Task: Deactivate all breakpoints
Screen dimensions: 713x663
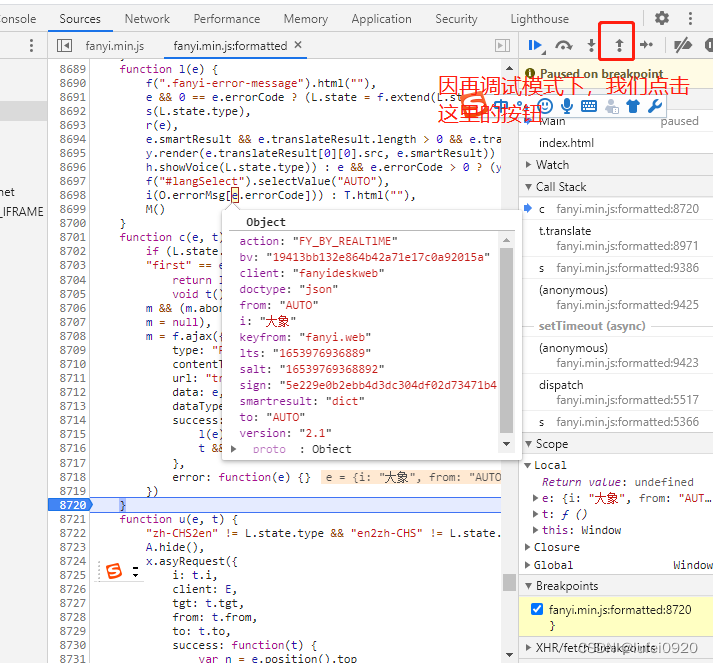Action: pos(683,45)
